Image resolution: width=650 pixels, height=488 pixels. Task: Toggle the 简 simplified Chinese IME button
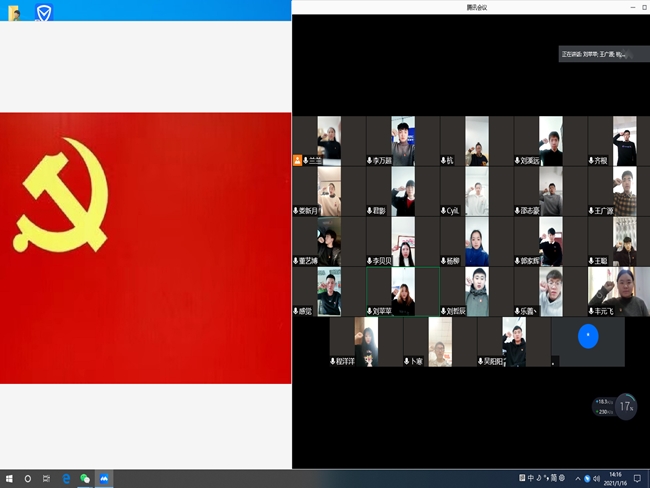[554, 478]
